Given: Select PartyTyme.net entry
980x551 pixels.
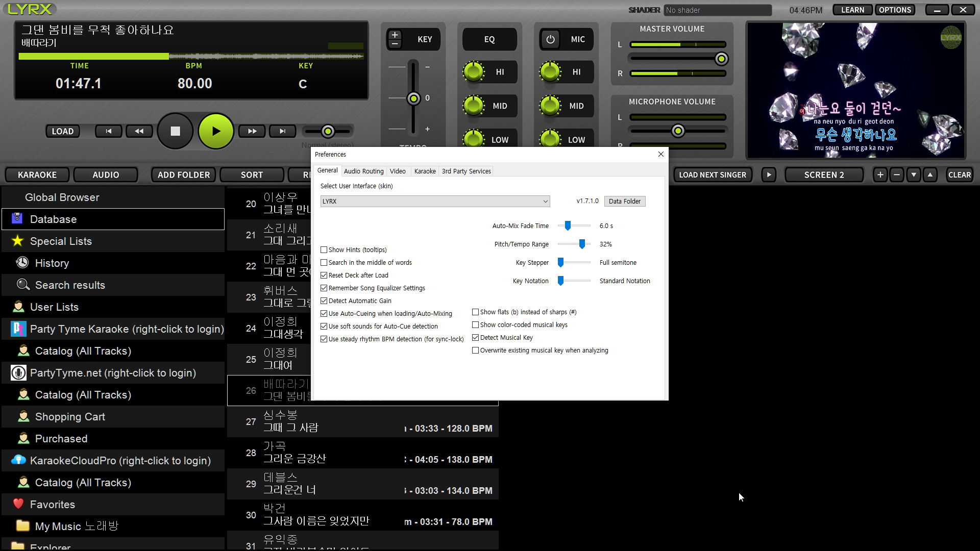Looking at the screenshot, I should tap(113, 373).
